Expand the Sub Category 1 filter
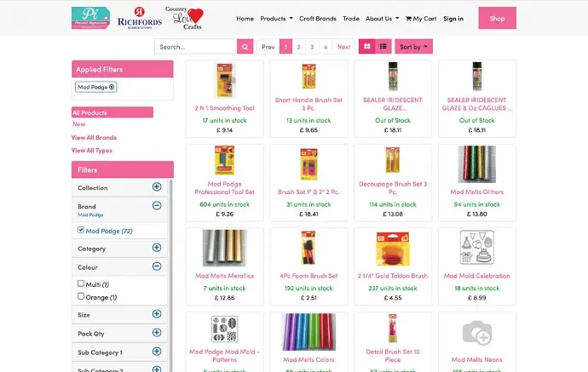Image resolution: width=588 pixels, height=372 pixels. coord(157,352)
